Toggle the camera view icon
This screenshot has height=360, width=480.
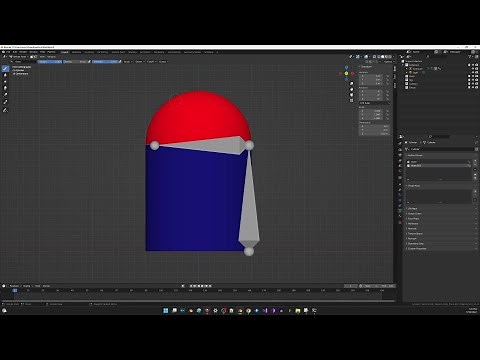click(x=351, y=95)
